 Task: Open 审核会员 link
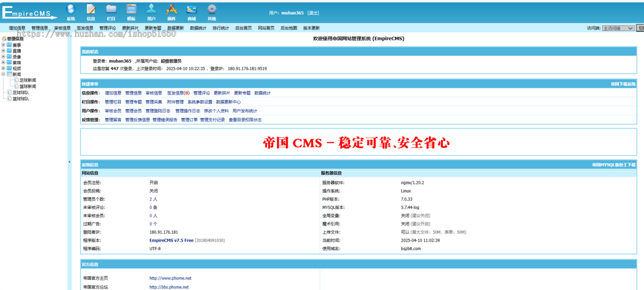pyautogui.click(x=113, y=111)
